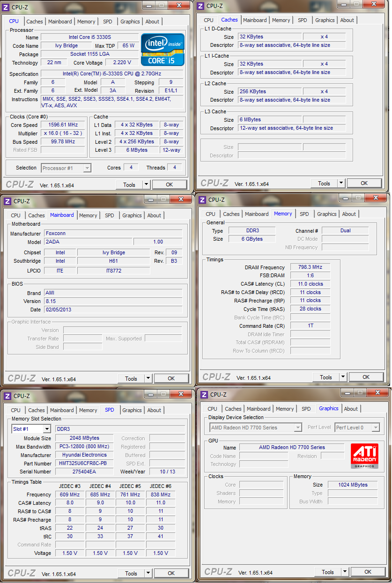The image size is (392, 583).
Task: Click the GPU Name AMD Radeon HD 7700 Series field
Action: click(292, 447)
